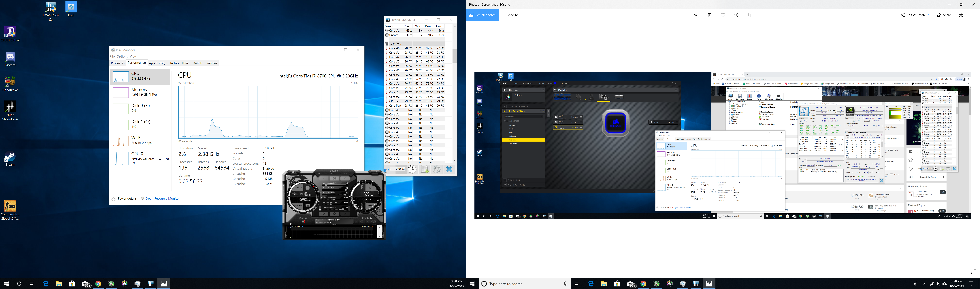Delete the photo using the trash icon

point(710,15)
